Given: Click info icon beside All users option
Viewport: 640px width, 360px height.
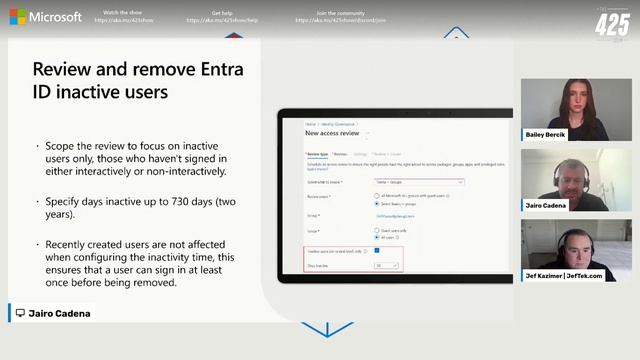Looking at the screenshot, I should pyautogui.click(x=397, y=237).
